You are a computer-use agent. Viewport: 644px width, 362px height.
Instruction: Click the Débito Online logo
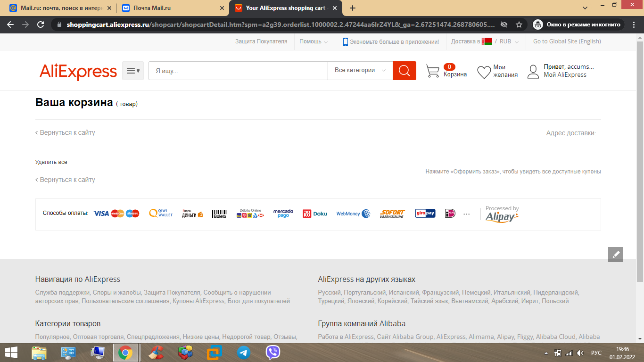pos(250,213)
